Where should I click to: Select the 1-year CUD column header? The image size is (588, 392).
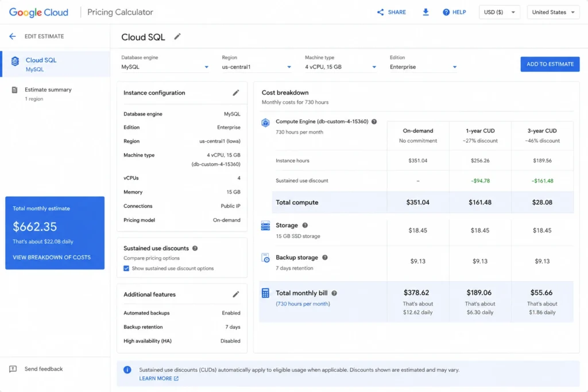(x=480, y=135)
